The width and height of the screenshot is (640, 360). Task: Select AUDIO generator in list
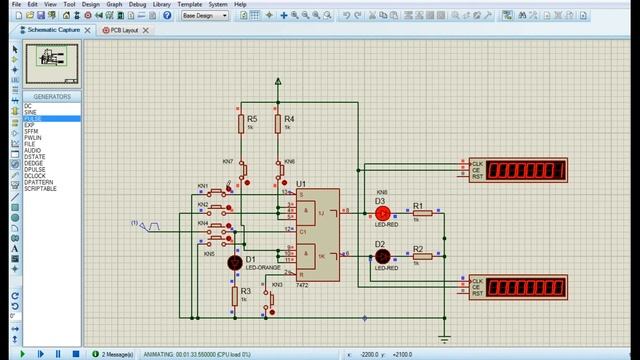(x=32, y=151)
